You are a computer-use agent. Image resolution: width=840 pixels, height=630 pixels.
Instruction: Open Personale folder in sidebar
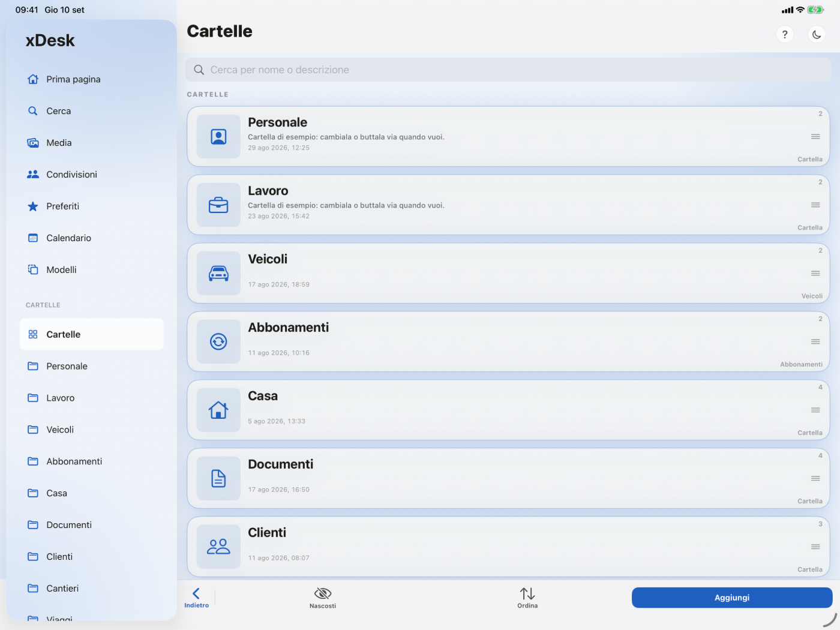(x=91, y=366)
